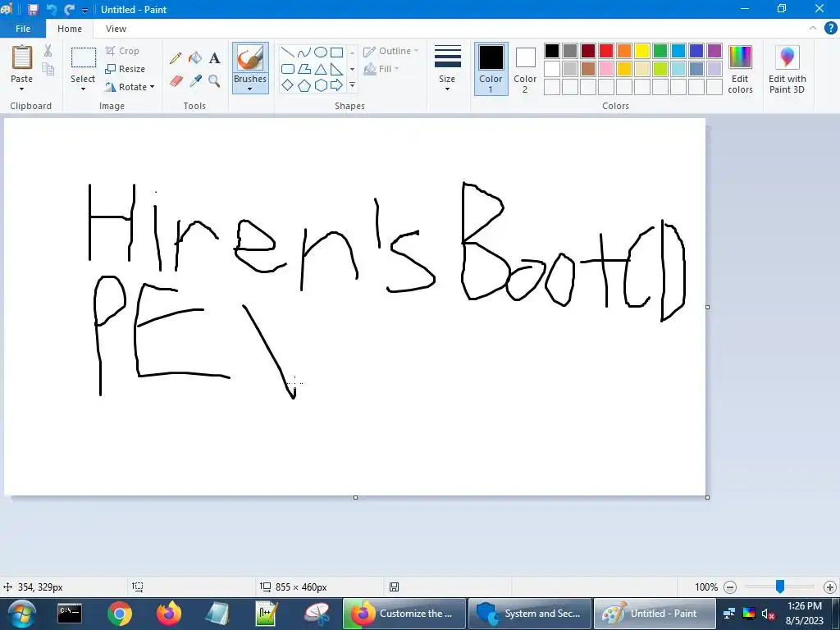
Task: Choose the Pentagon shape
Action: 304,85
